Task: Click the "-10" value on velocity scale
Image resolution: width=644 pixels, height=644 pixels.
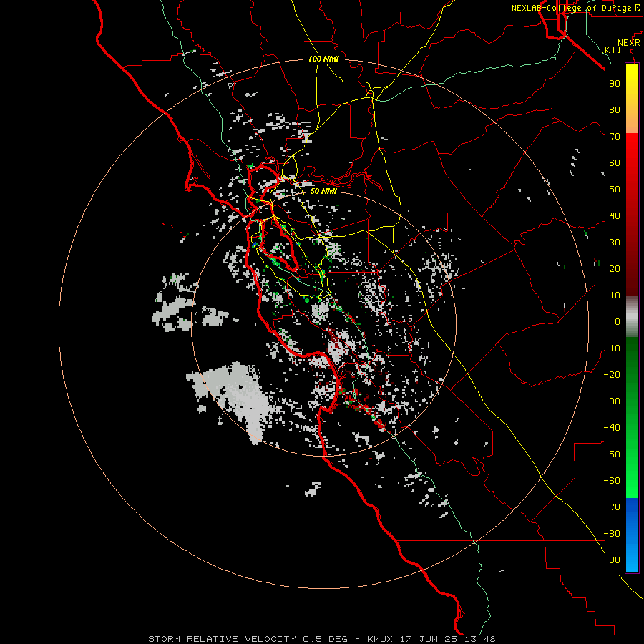Action: coord(612,348)
